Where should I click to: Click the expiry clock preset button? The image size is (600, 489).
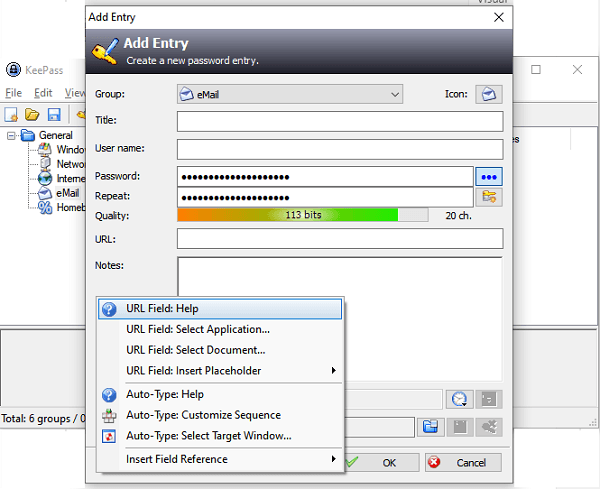[x=460, y=399]
